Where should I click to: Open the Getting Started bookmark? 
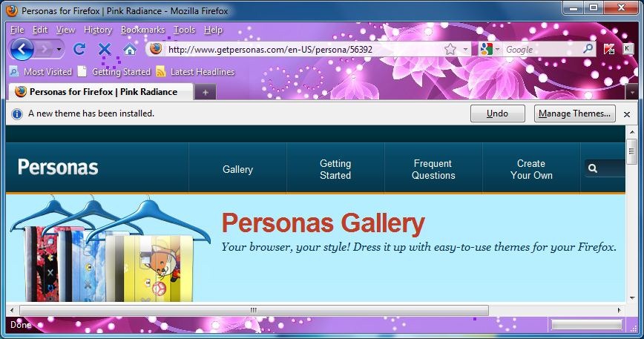(114, 71)
